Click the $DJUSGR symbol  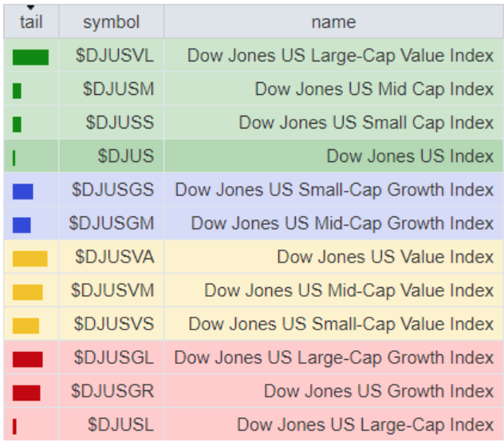click(112, 391)
